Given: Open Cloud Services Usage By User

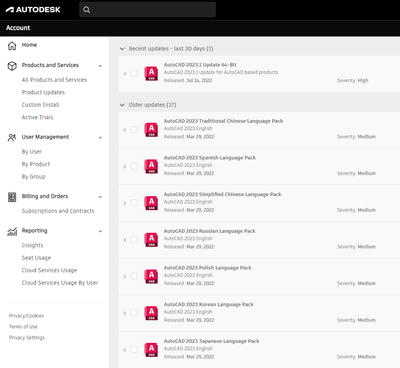Looking at the screenshot, I should point(60,283).
